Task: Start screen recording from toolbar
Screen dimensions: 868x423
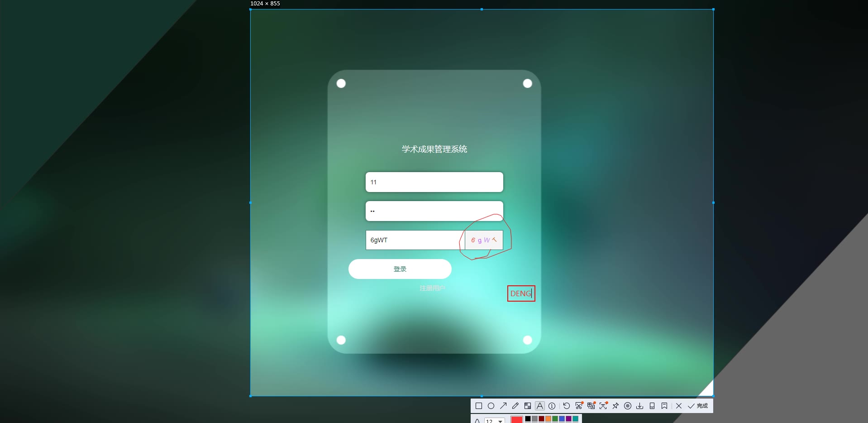Action: tap(628, 406)
